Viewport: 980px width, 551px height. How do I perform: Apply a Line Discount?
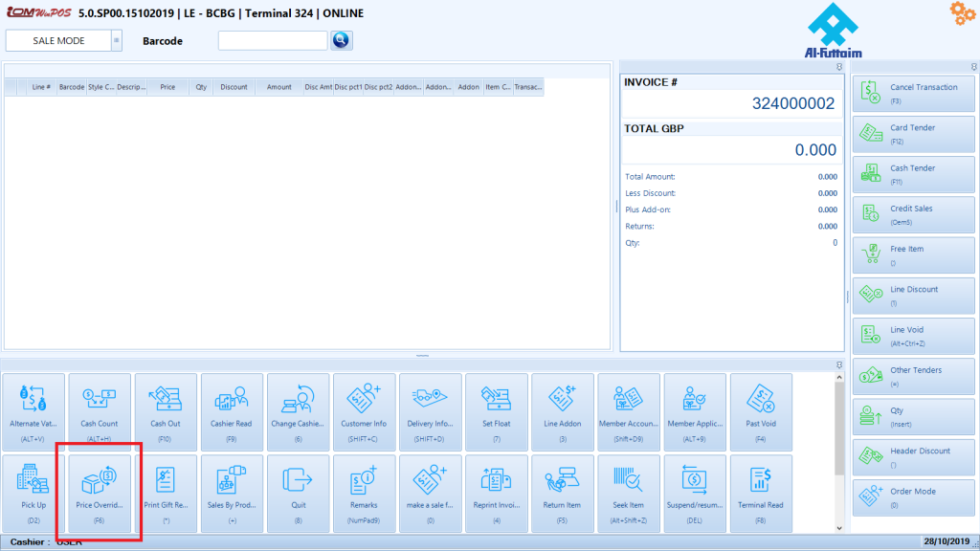click(912, 295)
